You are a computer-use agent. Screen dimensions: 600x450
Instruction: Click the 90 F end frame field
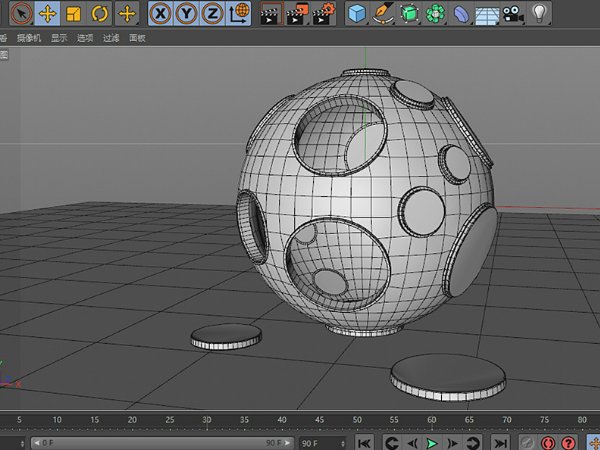pyautogui.click(x=314, y=442)
